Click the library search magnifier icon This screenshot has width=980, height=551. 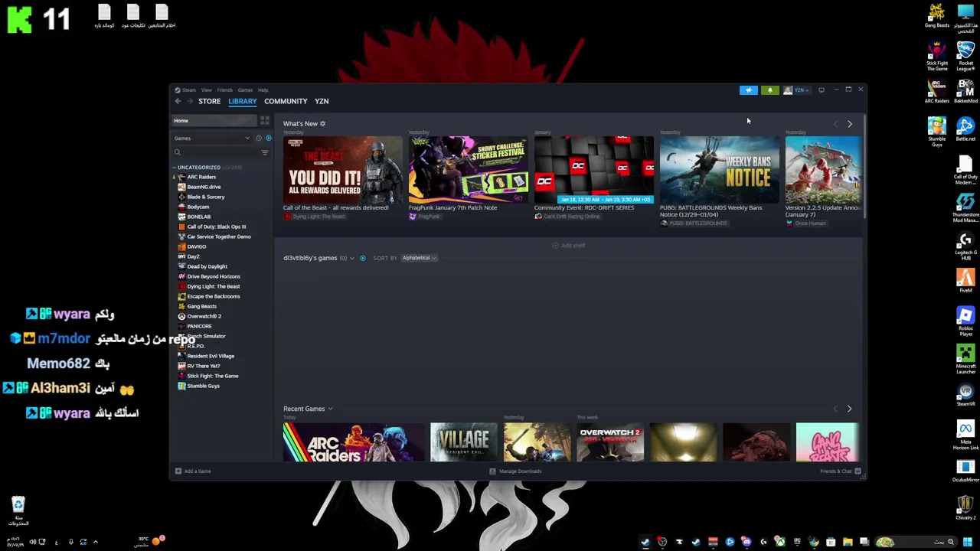(x=178, y=152)
